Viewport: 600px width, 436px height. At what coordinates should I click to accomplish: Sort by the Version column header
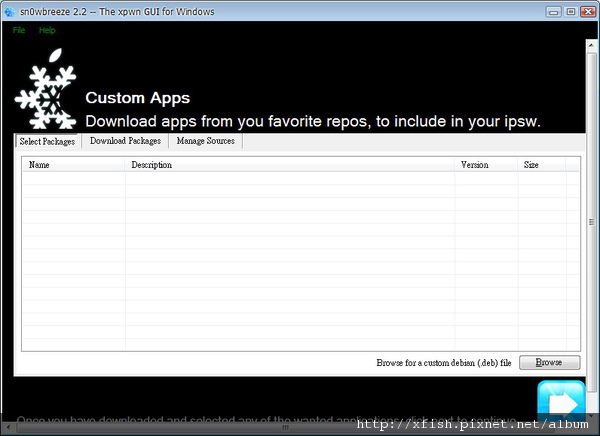(486, 165)
